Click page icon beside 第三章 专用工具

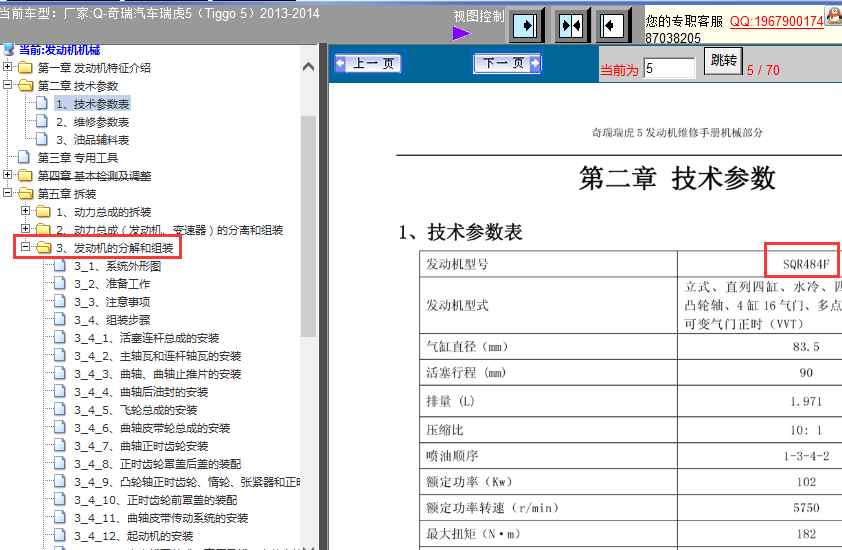pyautogui.click(x=24, y=157)
